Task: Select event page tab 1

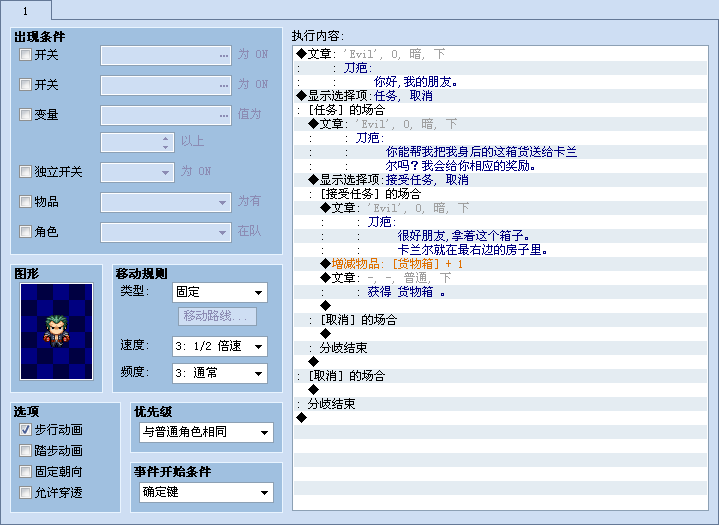Action: tap(26, 10)
